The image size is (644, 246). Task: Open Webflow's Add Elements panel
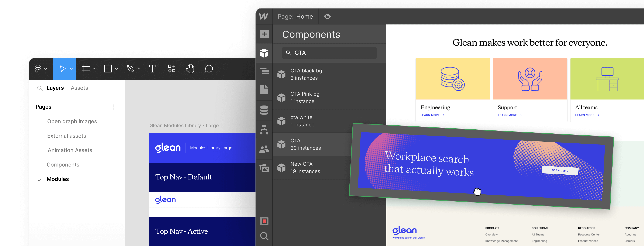coord(264,34)
